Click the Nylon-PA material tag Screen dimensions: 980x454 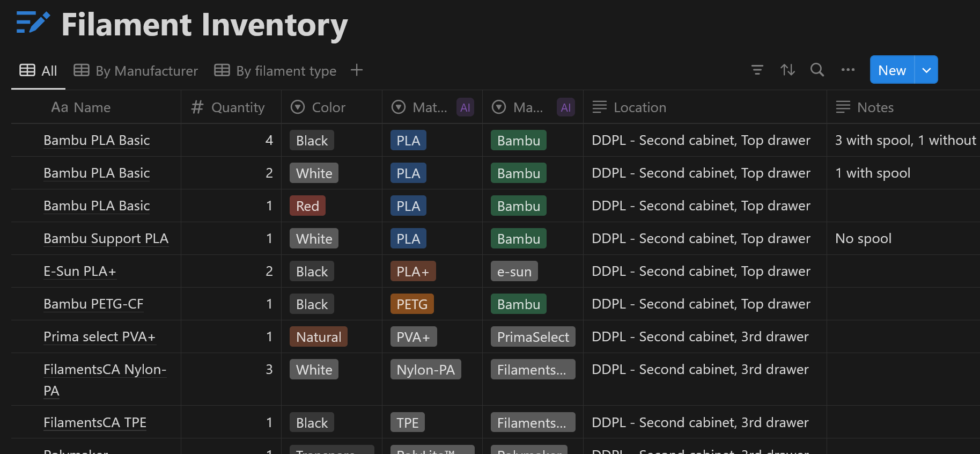(x=426, y=369)
